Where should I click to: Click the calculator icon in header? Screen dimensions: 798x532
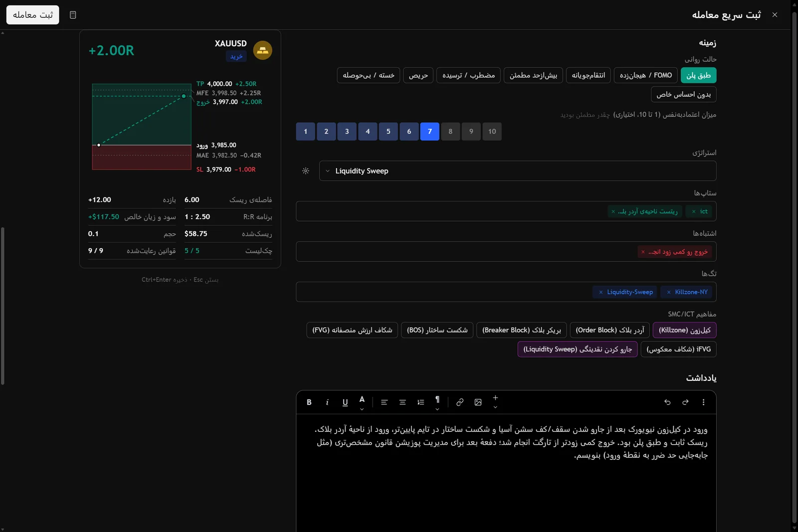[73, 15]
